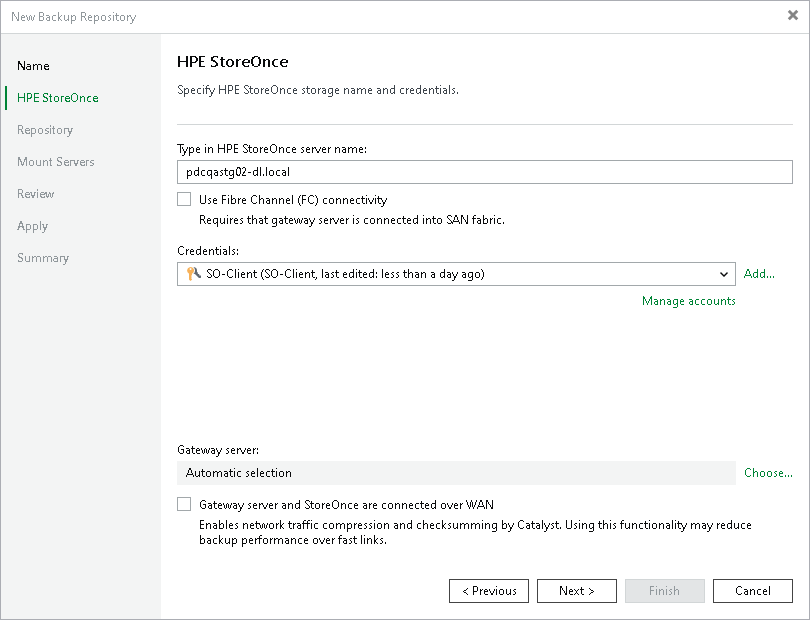The width and height of the screenshot is (810, 620).
Task: Click the SO-Client credentials entry text
Action: coord(345,274)
